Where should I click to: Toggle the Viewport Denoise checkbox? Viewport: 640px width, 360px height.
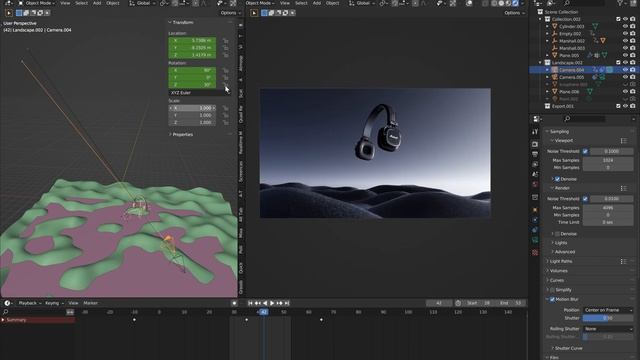point(558,179)
